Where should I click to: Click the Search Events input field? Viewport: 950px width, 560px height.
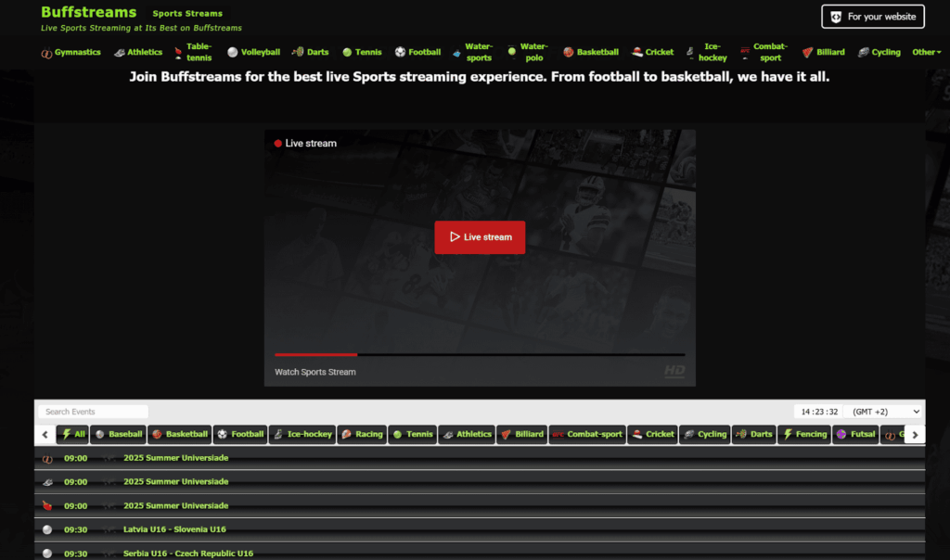pyautogui.click(x=93, y=412)
